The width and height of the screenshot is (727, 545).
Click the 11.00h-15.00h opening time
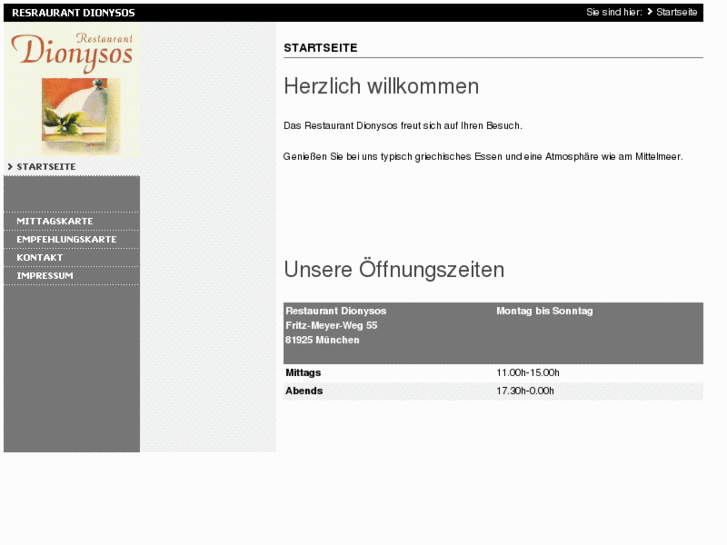click(x=527, y=373)
